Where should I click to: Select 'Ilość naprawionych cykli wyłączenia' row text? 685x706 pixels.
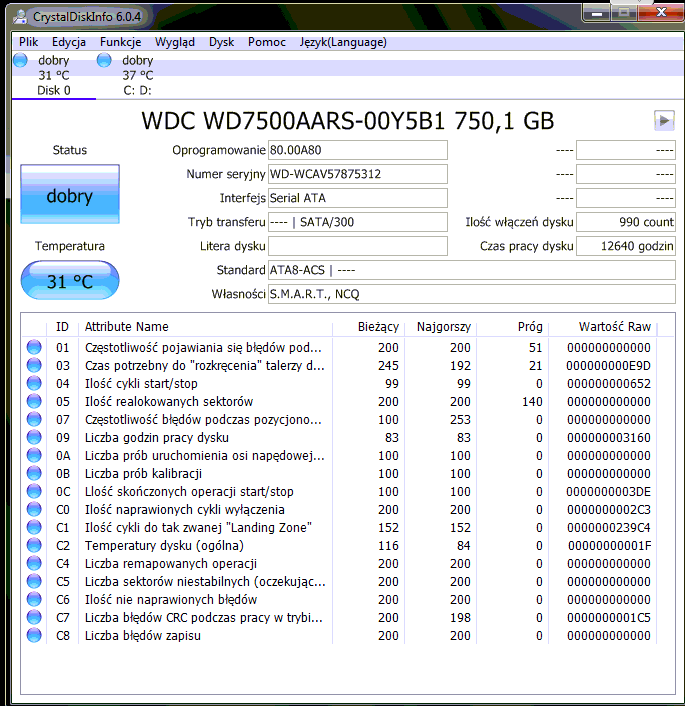[x=185, y=510]
